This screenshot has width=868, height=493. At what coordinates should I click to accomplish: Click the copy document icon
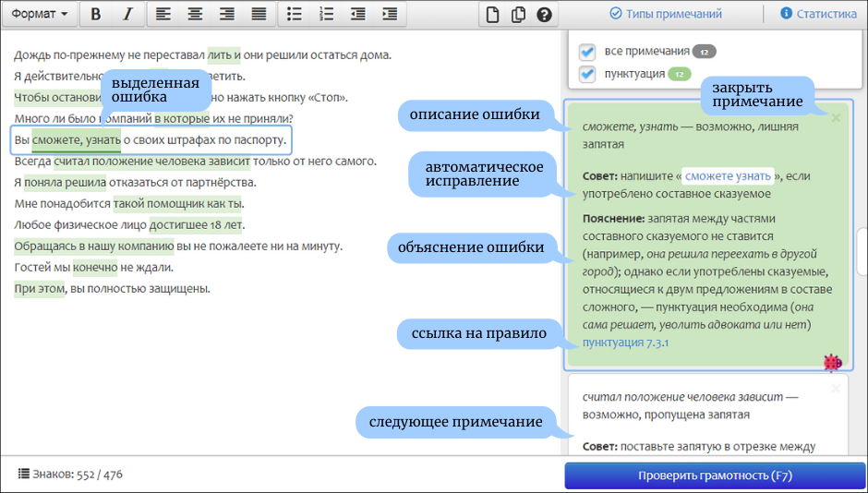[x=518, y=15]
